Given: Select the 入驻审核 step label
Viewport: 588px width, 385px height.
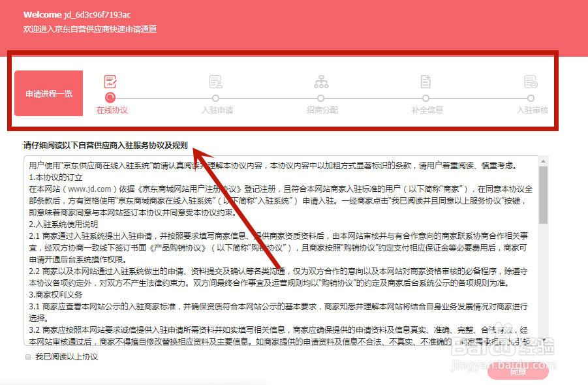Looking at the screenshot, I should (x=533, y=110).
